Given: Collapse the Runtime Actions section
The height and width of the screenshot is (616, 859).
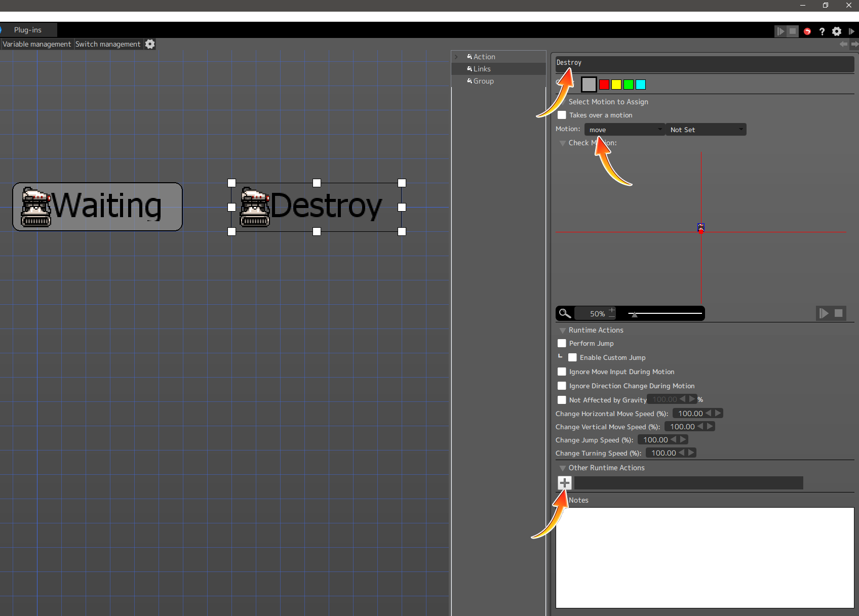Looking at the screenshot, I should click(562, 331).
